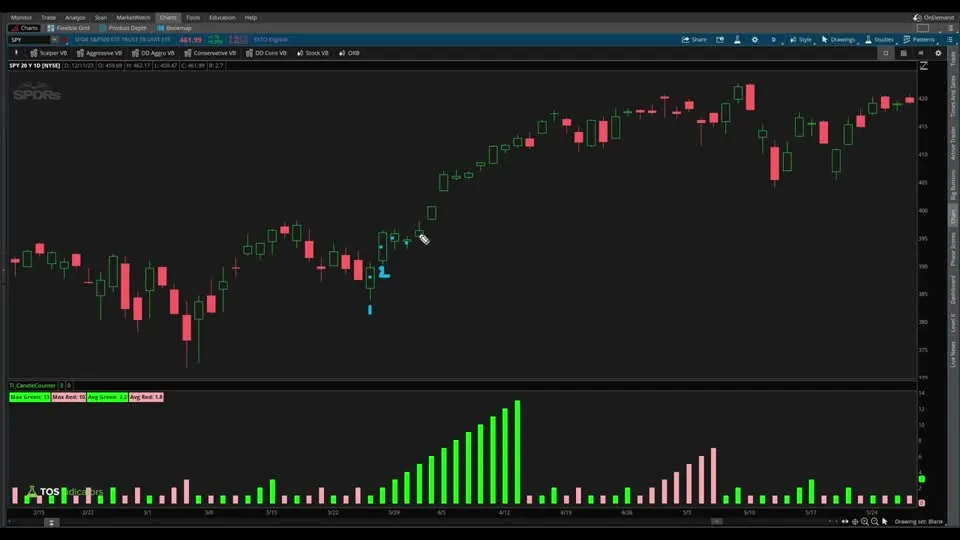The image size is (960, 540).
Task: Switch to the Analyze tab
Action: pyautogui.click(x=75, y=18)
